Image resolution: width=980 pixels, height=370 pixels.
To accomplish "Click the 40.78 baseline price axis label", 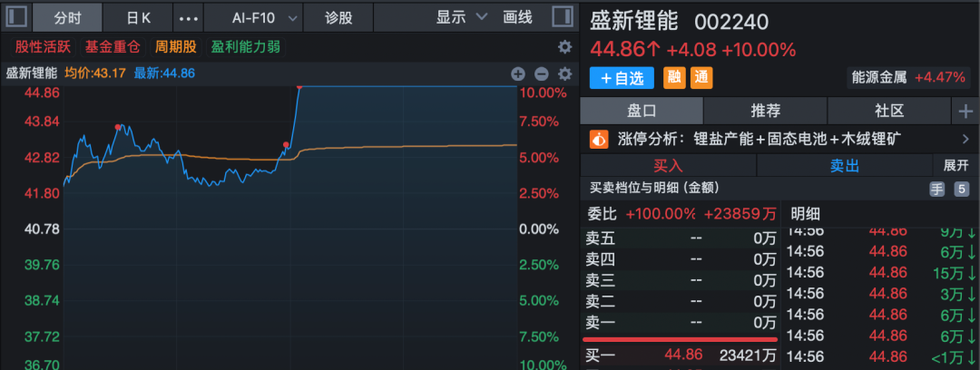I will click(x=42, y=229).
